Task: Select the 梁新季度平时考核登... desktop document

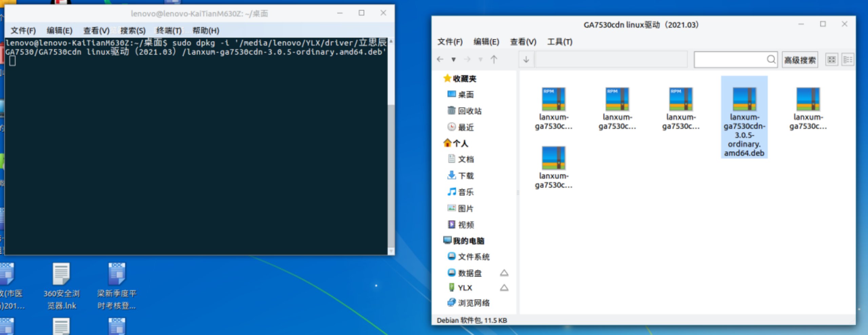Action: (117, 286)
